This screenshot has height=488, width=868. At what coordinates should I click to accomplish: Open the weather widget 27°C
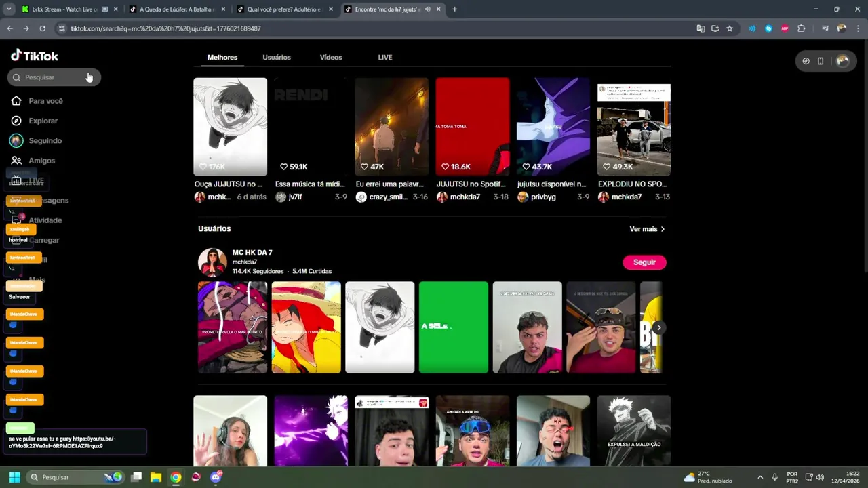coord(708,477)
